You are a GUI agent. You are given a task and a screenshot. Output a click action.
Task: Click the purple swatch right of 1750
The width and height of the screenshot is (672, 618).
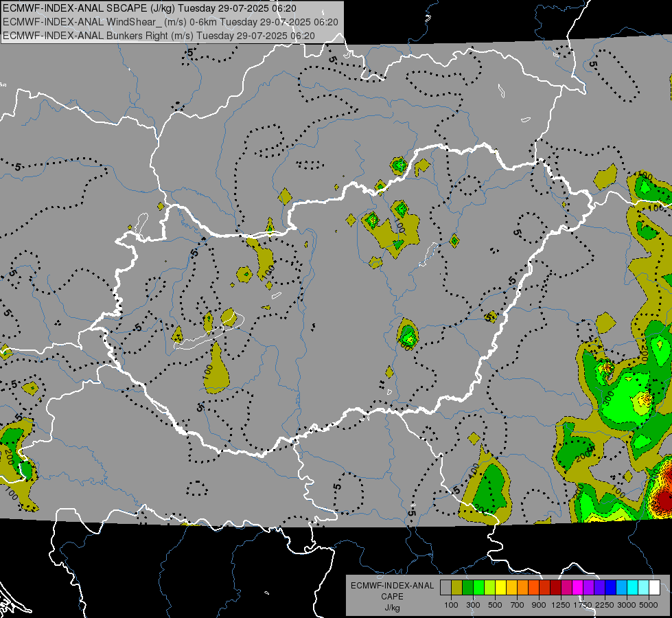[x=589, y=587]
